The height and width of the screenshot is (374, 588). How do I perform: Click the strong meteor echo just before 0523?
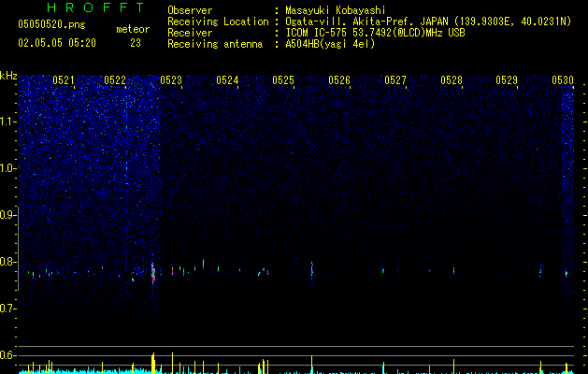coord(153,272)
